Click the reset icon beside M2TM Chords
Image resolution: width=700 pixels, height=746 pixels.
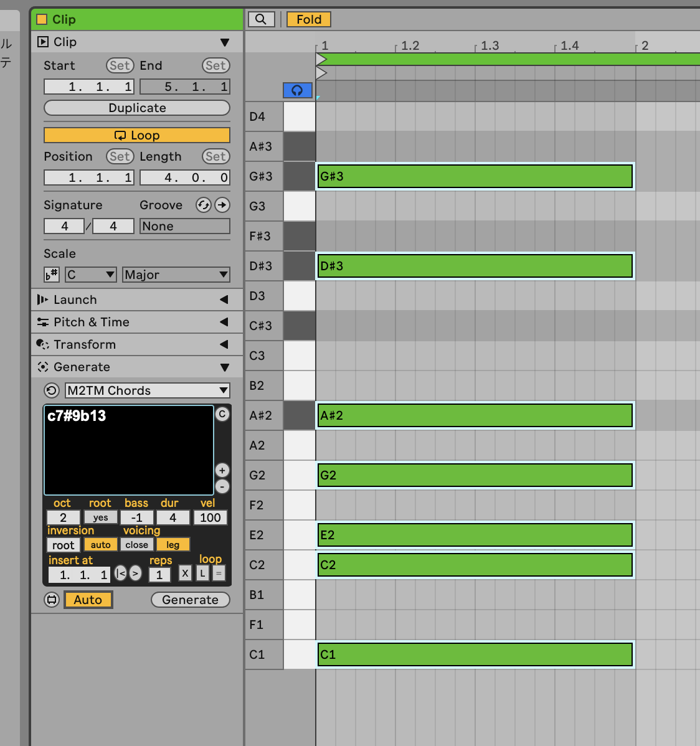tap(52, 390)
